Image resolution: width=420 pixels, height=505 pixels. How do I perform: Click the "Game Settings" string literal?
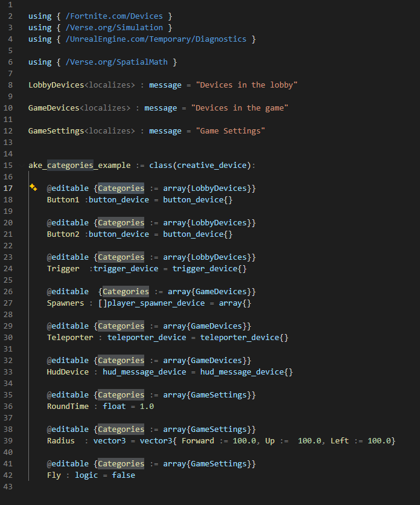click(x=231, y=131)
